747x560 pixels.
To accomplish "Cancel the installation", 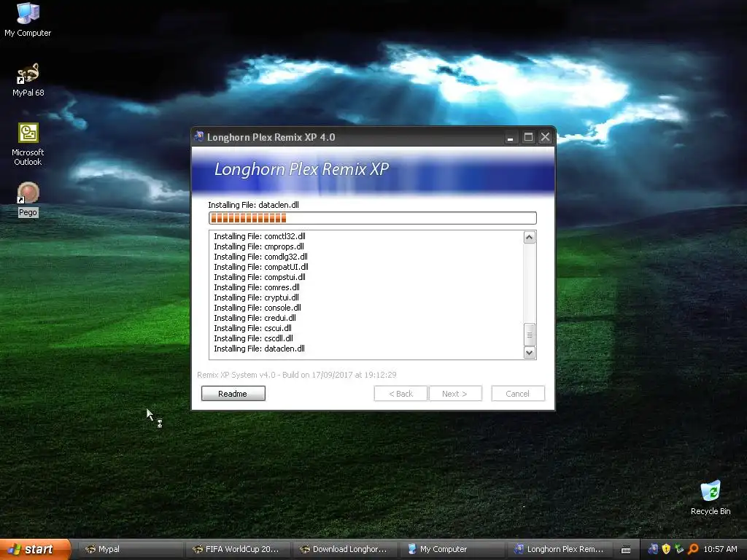I will point(518,393).
